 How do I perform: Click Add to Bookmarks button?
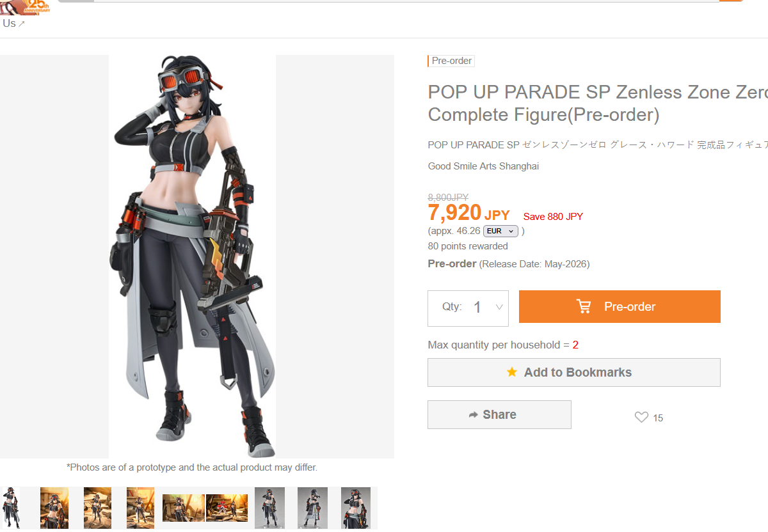click(x=574, y=372)
